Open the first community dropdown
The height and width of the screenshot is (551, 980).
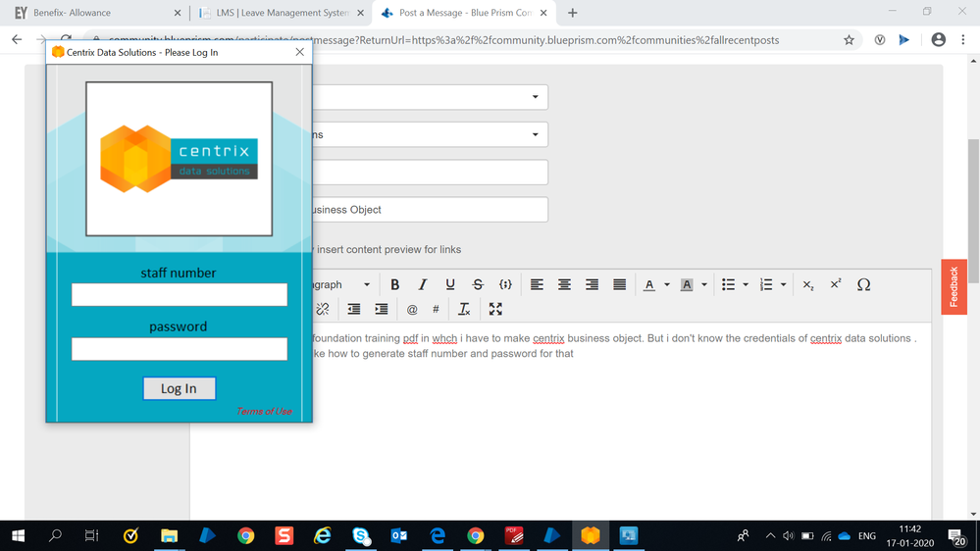tap(430, 97)
